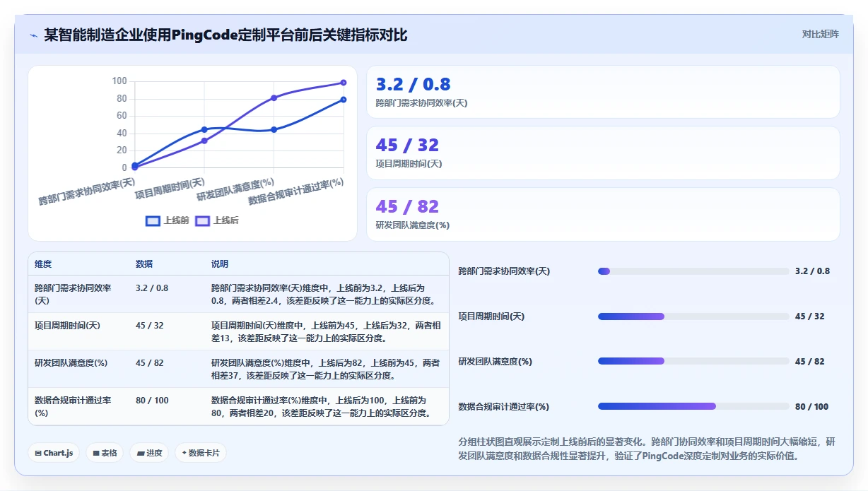This screenshot has width=868, height=491.
Task: Click the 数据合规审计通过率(%) progress bar
Action: point(693,406)
